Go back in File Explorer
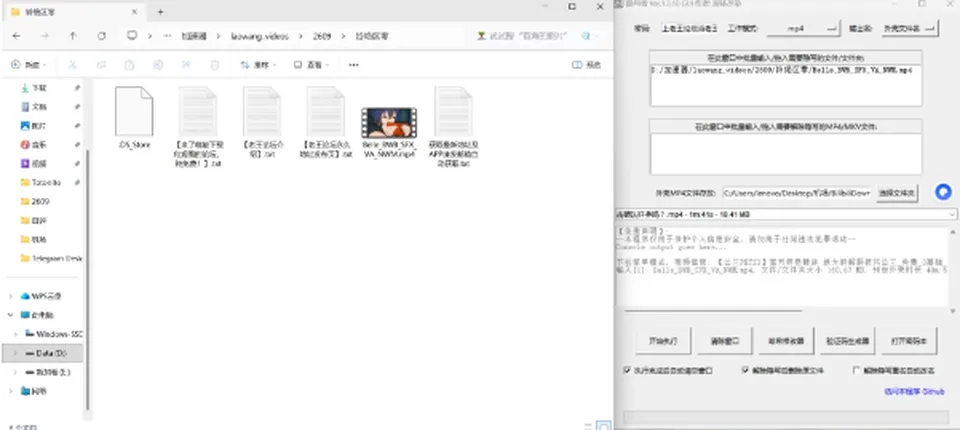 tap(17, 36)
